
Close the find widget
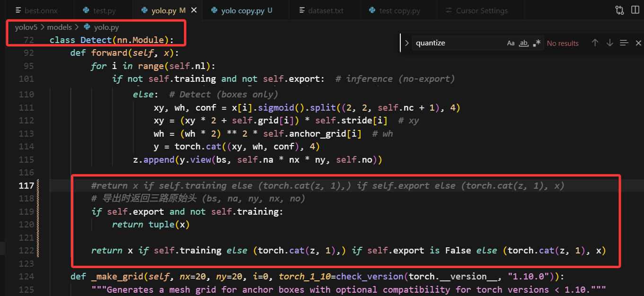pyautogui.click(x=638, y=43)
